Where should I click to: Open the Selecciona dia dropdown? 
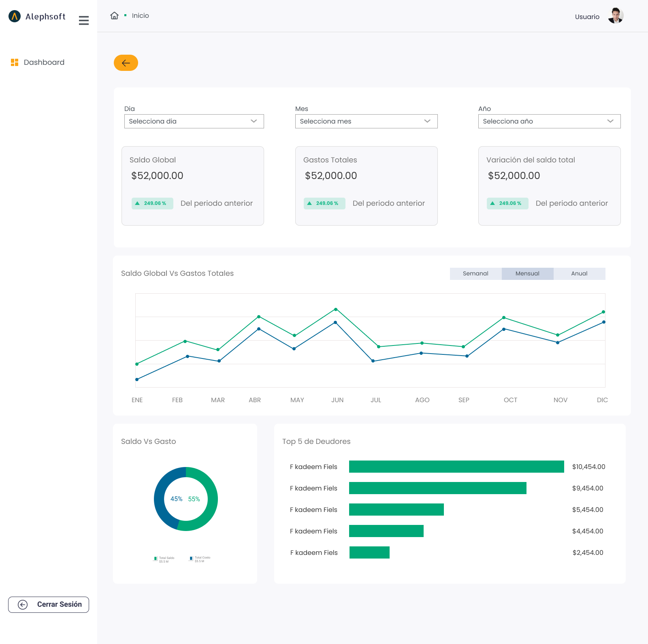(194, 121)
